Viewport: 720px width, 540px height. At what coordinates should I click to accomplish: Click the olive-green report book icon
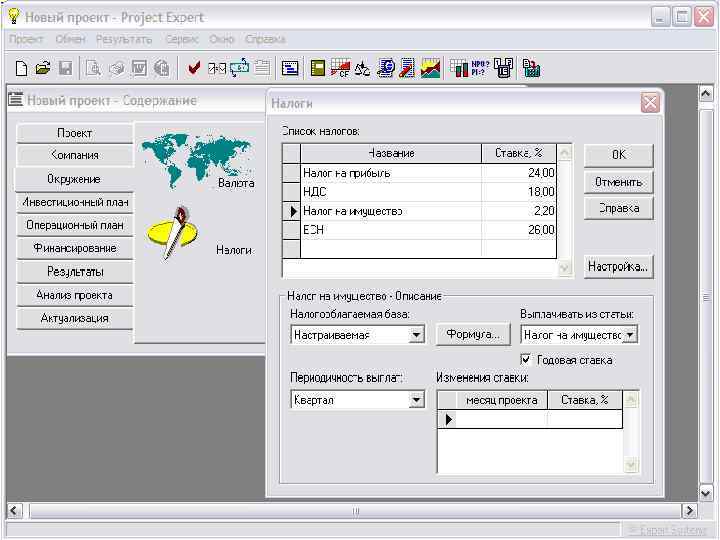(318, 68)
